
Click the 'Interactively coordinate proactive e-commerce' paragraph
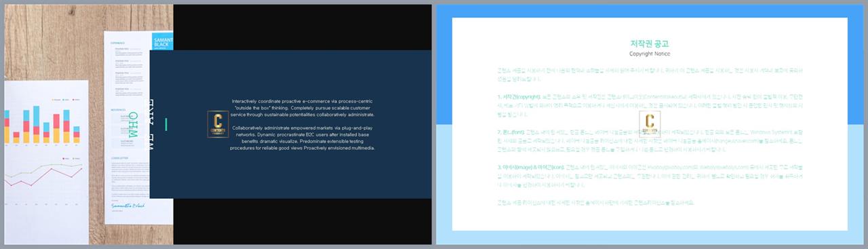tap(302, 109)
